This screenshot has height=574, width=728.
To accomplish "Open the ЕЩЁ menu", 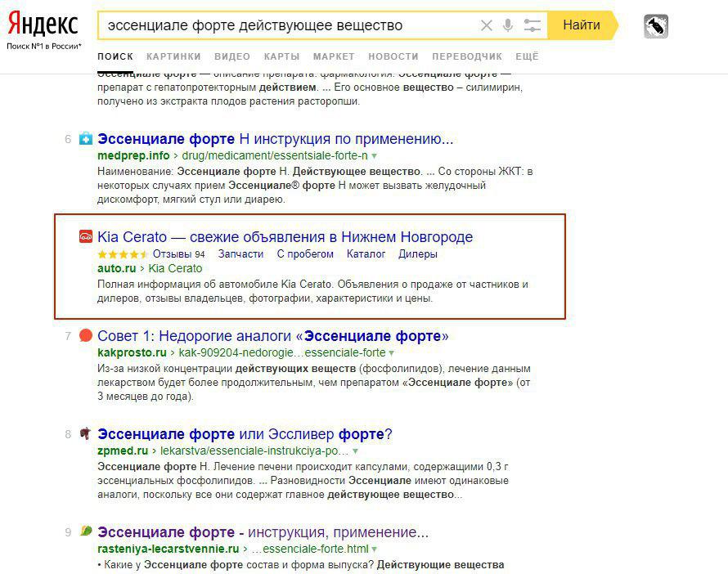I will point(527,56).
